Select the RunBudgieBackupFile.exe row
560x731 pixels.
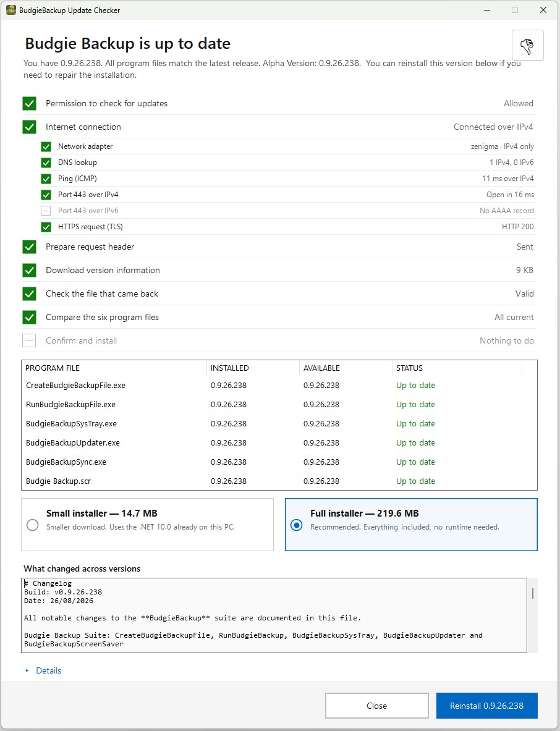click(x=279, y=405)
